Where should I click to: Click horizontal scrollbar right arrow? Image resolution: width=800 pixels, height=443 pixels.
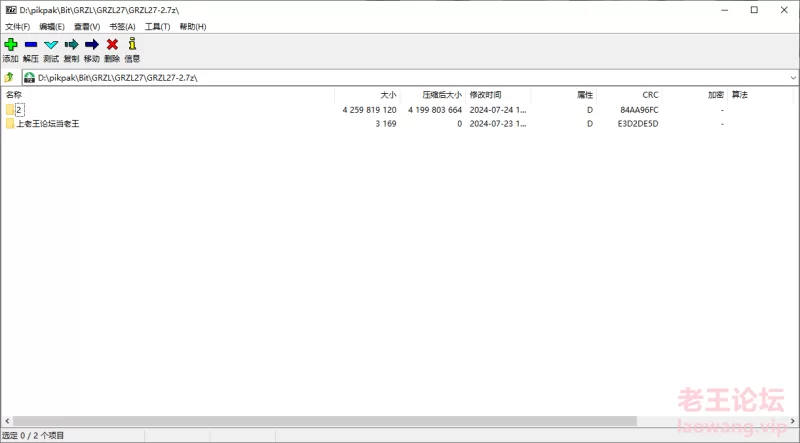click(793, 421)
